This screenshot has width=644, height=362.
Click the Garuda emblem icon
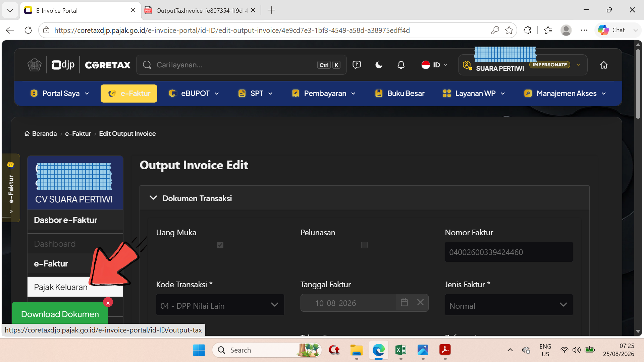(x=34, y=65)
